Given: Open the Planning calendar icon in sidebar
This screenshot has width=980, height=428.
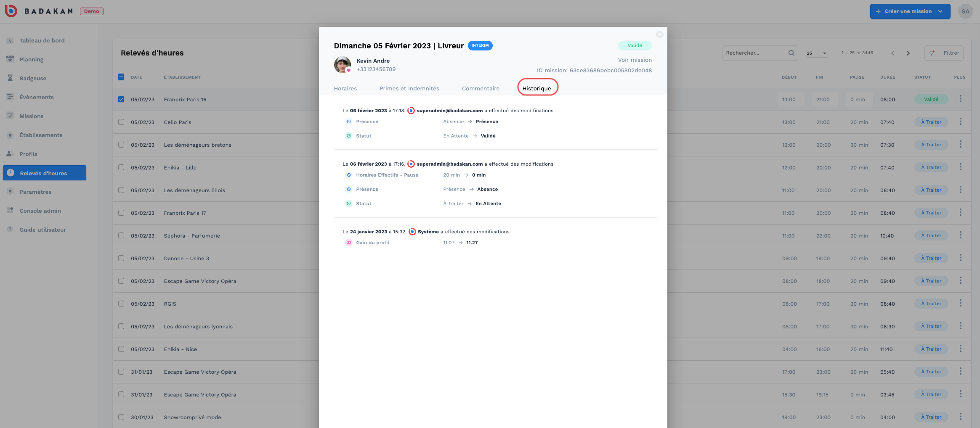Looking at the screenshot, I should click(x=10, y=59).
